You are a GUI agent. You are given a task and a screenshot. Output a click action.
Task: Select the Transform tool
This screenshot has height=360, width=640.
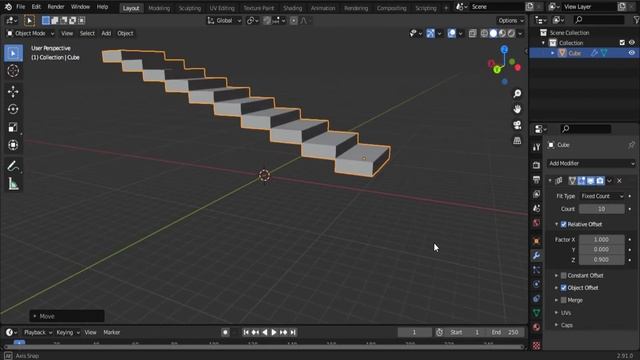13,145
